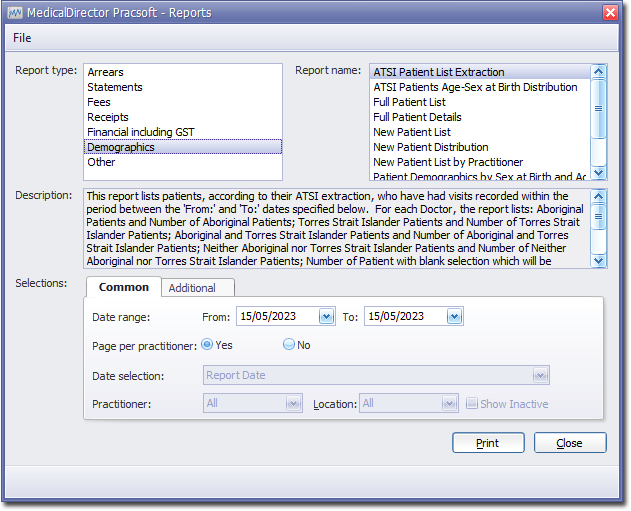631x511 pixels.
Task: Select Full Patient List report
Action: coord(409,102)
